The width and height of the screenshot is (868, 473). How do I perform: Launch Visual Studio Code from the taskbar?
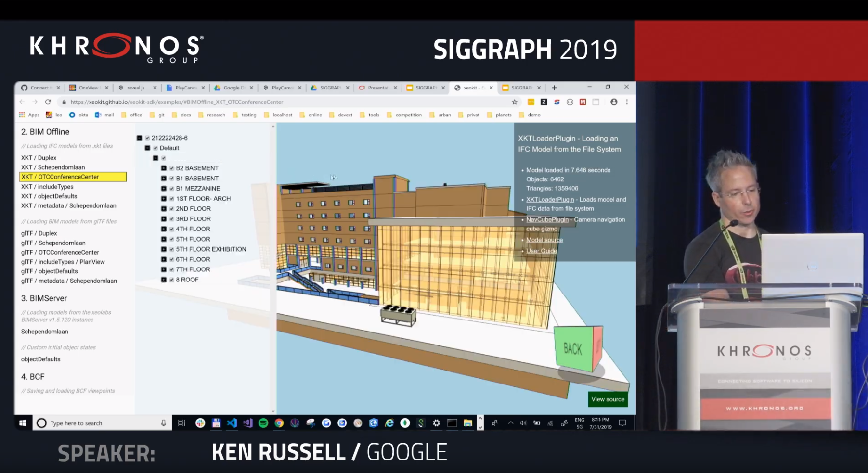tap(232, 423)
